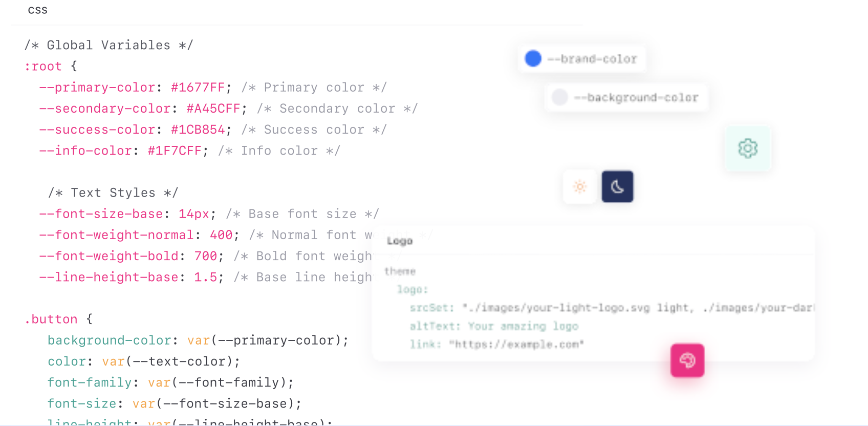Switch to light mode sun icon
The image size is (868, 426).
point(580,187)
